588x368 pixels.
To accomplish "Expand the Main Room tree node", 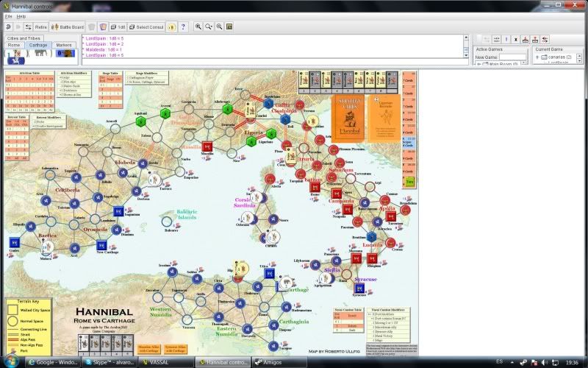I will pos(478,64).
